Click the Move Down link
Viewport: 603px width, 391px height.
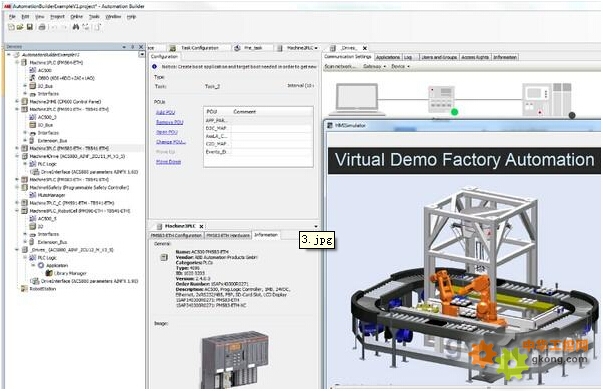(x=168, y=162)
